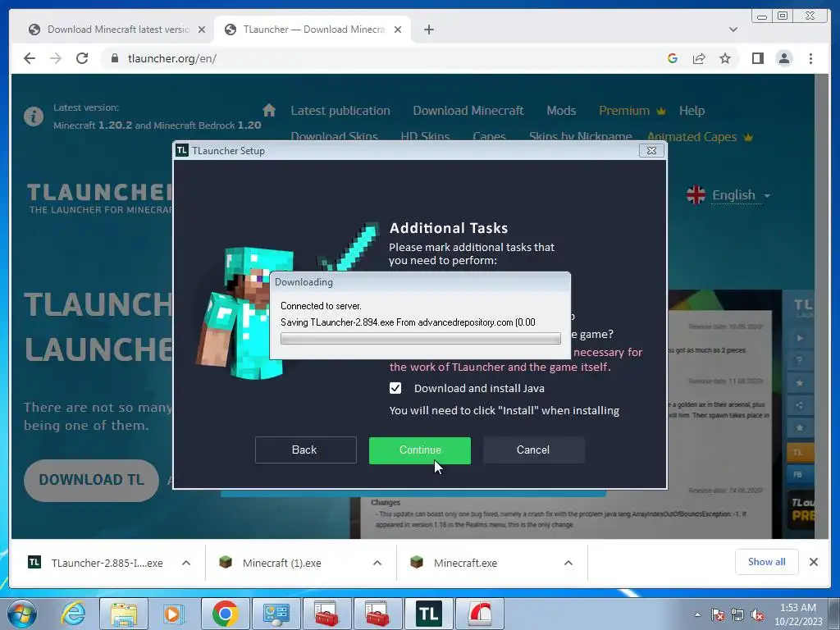Screen dimensions: 840x630
Task: Open the English language dropdown
Action: click(728, 195)
